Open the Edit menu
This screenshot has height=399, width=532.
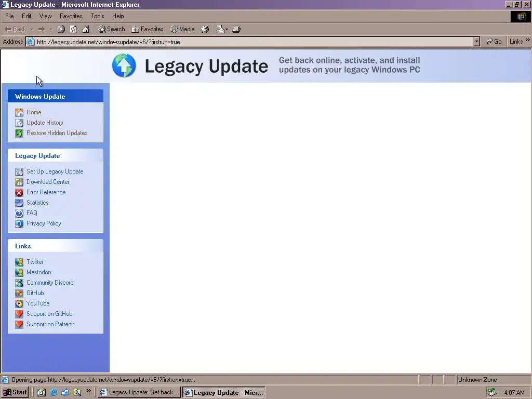click(x=26, y=16)
